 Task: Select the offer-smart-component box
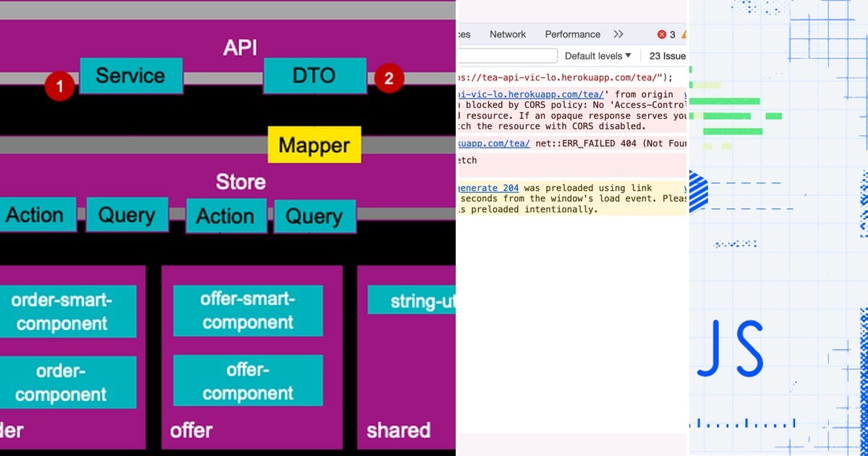coord(248,311)
